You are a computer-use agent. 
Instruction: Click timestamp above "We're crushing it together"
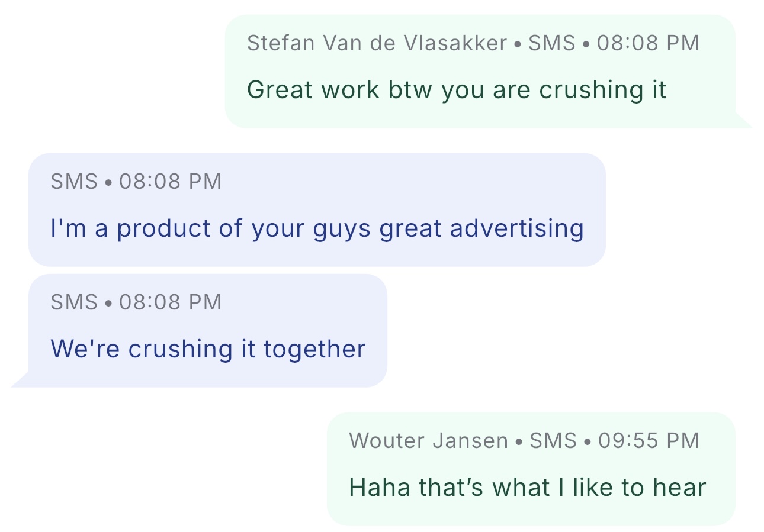pos(170,302)
